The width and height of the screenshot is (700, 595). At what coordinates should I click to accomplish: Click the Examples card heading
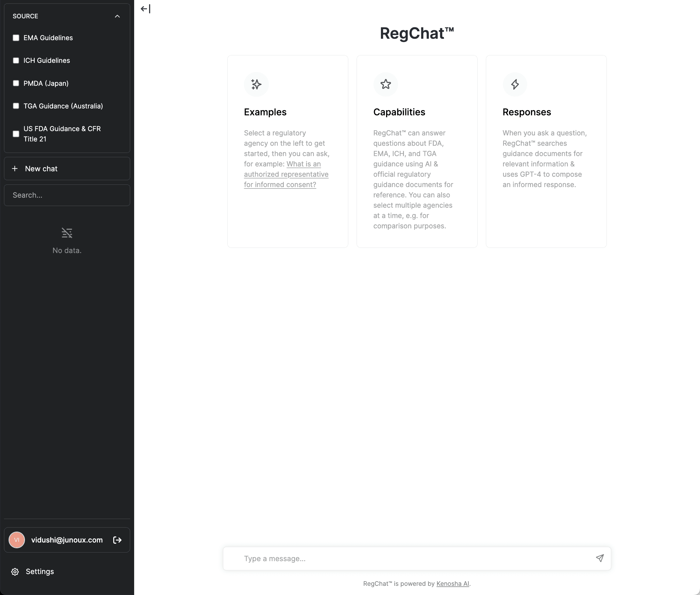pyautogui.click(x=265, y=112)
